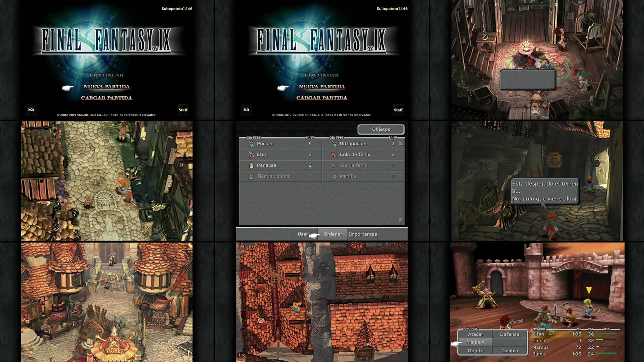Choose CARGAR PARTIDA on the middle title screen
The height and width of the screenshot is (362, 644).
(x=322, y=98)
